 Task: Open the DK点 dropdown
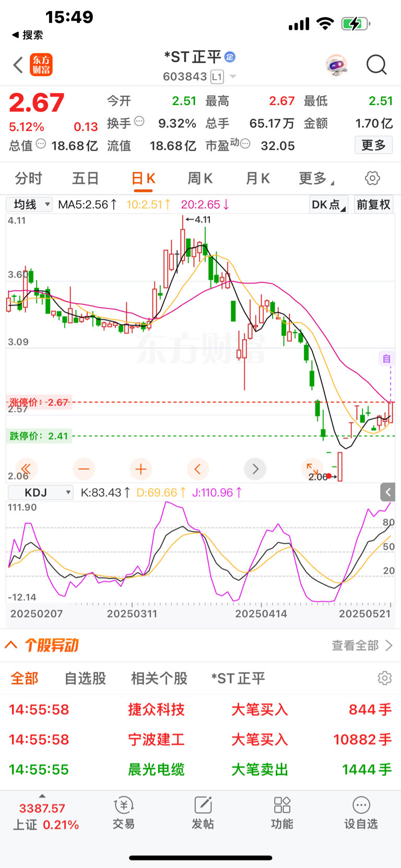(x=328, y=204)
